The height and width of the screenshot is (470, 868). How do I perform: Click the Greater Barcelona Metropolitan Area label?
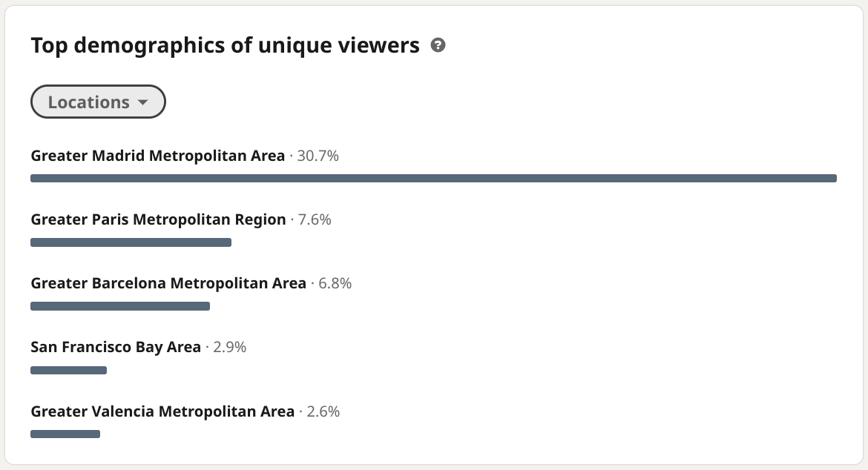168,283
